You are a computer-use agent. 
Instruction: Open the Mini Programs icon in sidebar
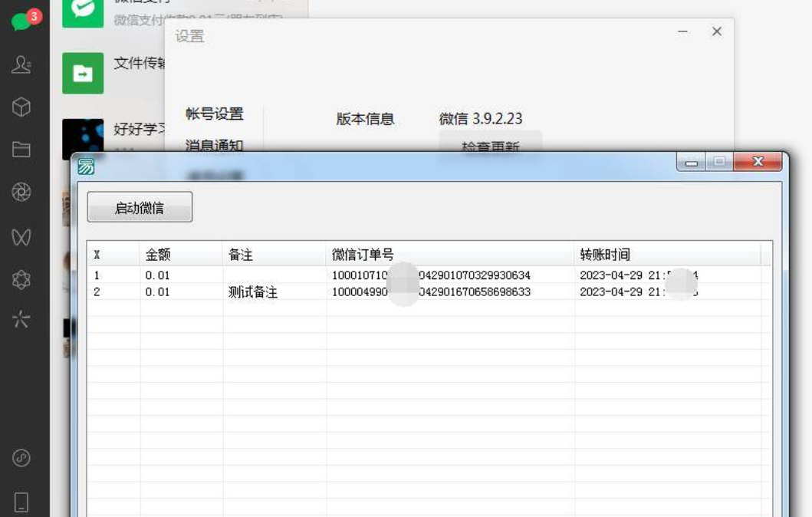click(x=21, y=458)
